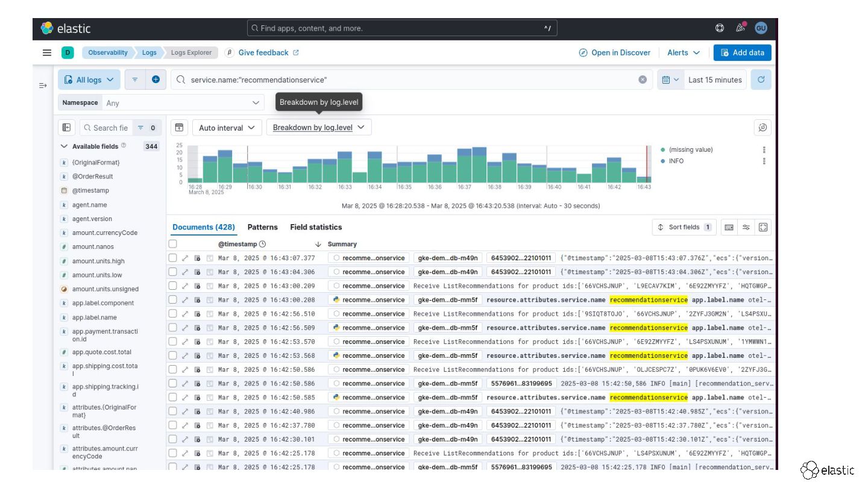
Task: Check the row for 16:42:53.570
Action: [x=173, y=342]
